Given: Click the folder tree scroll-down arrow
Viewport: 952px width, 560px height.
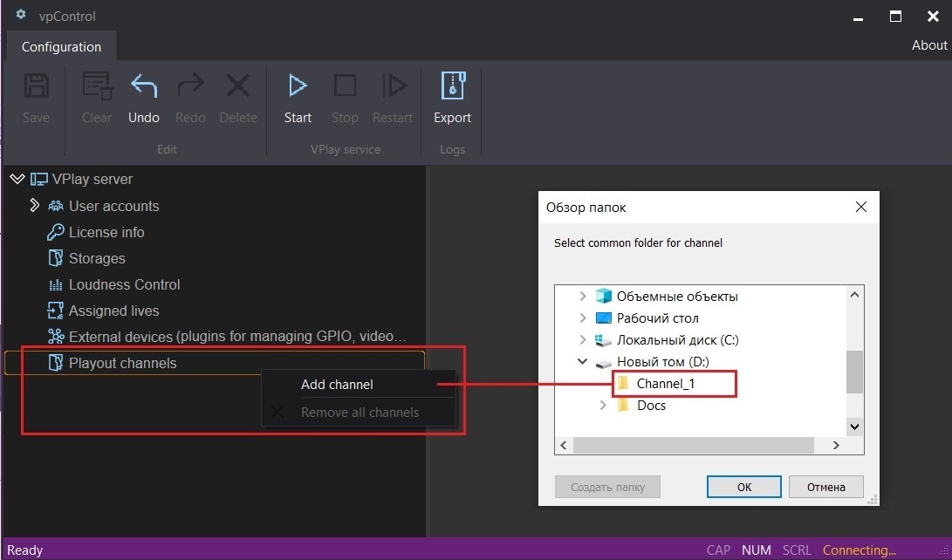Looking at the screenshot, I should tap(855, 427).
